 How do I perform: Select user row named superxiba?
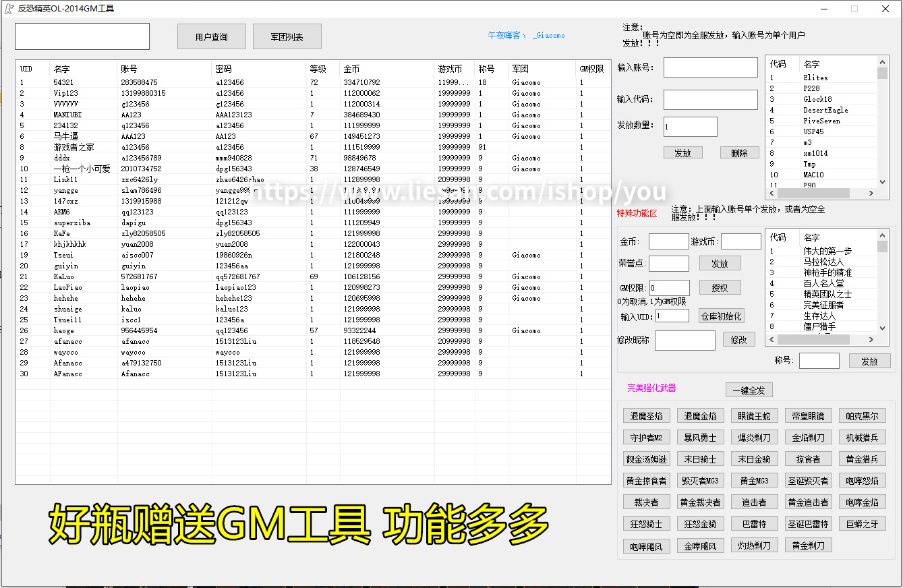[x=313, y=223]
